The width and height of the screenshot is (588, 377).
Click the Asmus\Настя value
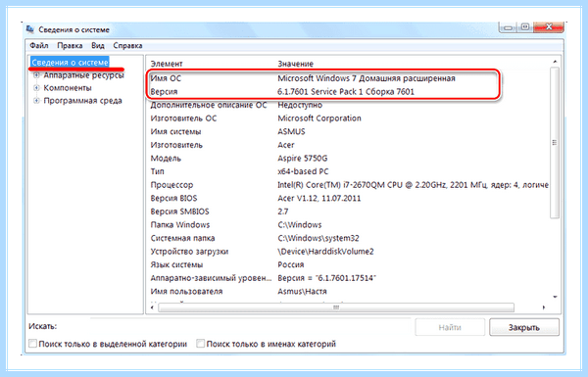click(302, 292)
